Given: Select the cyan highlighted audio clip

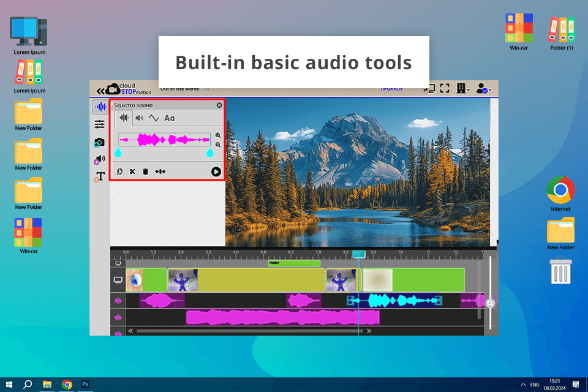Looking at the screenshot, I should [394, 301].
